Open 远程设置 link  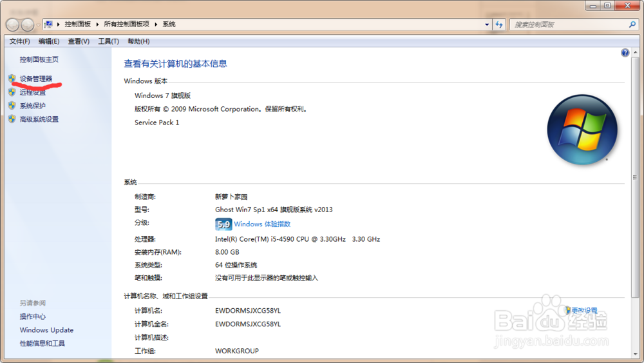(x=33, y=92)
